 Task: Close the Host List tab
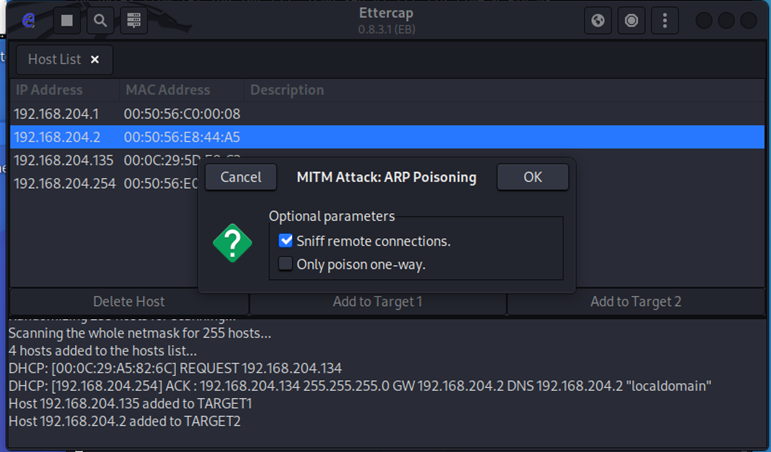click(x=95, y=60)
